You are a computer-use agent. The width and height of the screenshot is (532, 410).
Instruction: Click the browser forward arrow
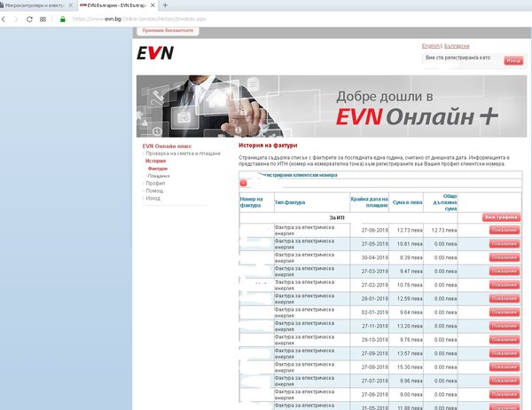click(16, 20)
